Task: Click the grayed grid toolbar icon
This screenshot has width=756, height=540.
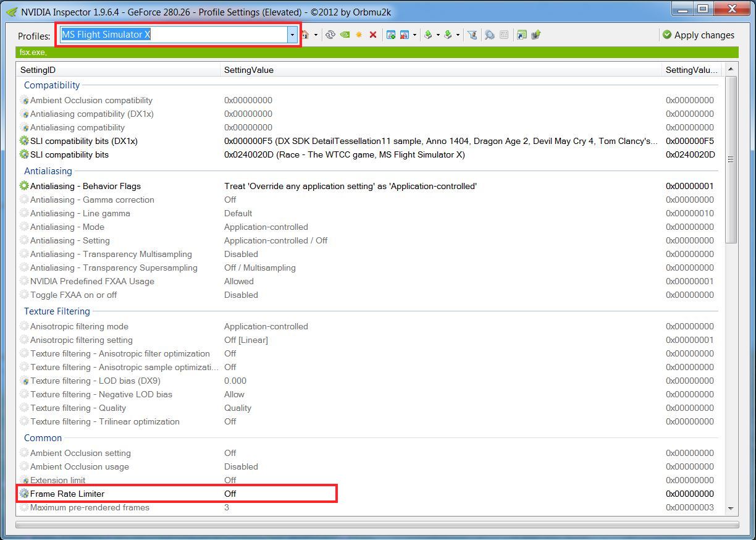Action: 504,35
